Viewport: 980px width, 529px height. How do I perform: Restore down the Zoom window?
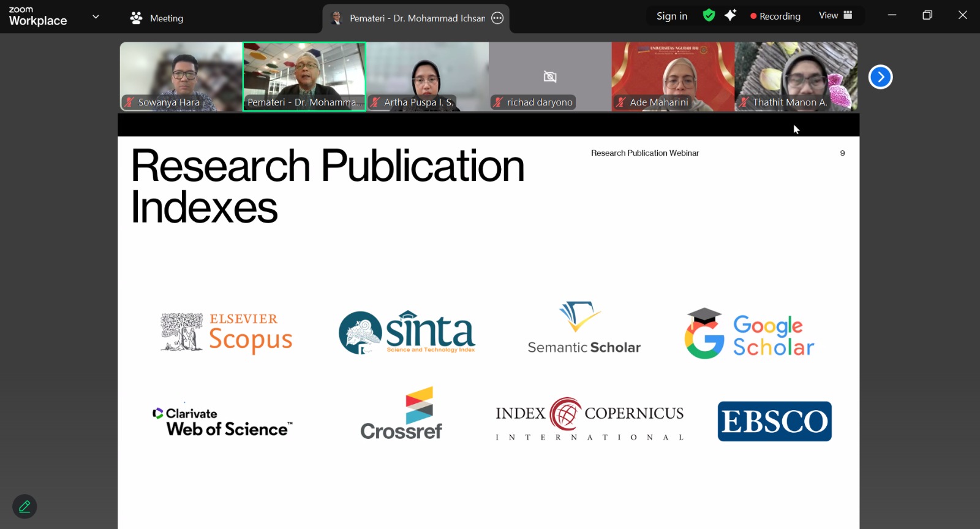click(927, 15)
